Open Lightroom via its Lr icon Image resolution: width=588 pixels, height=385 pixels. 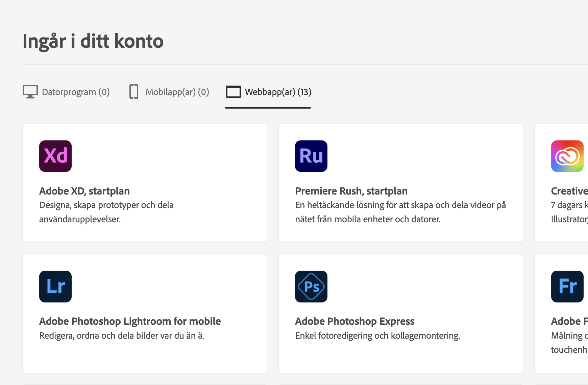55,287
